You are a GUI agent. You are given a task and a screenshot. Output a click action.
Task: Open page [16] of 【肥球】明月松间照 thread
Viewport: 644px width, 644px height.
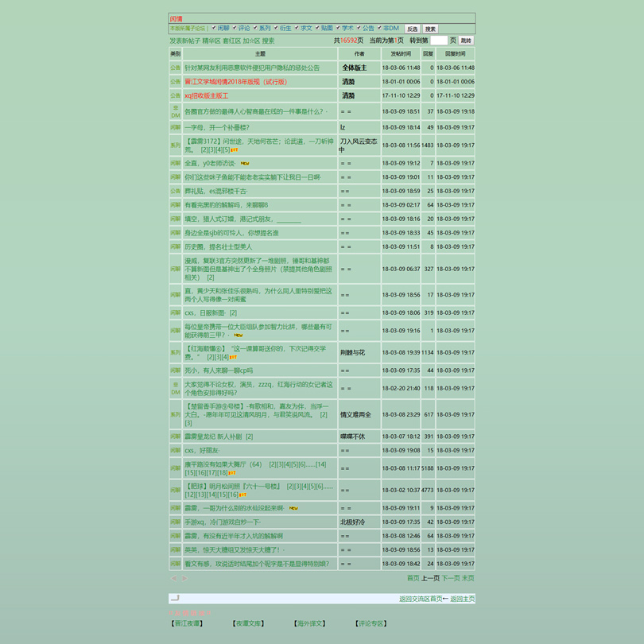click(x=233, y=495)
